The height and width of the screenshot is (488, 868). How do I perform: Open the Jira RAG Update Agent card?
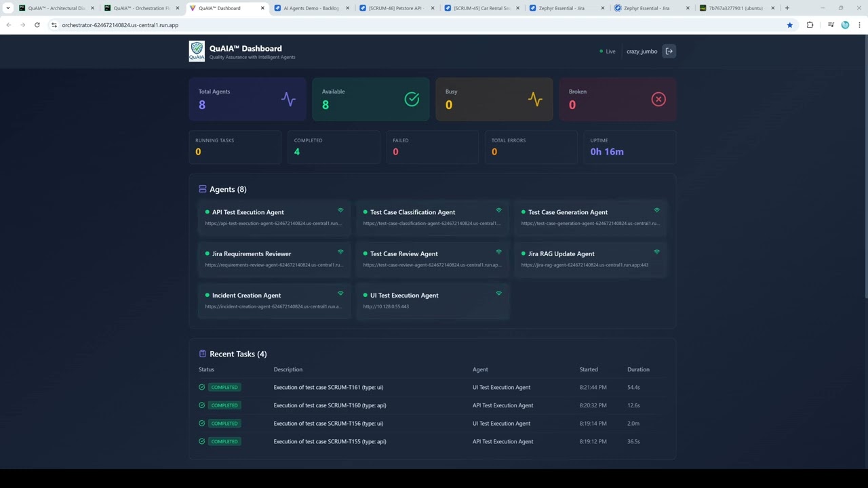(x=590, y=259)
